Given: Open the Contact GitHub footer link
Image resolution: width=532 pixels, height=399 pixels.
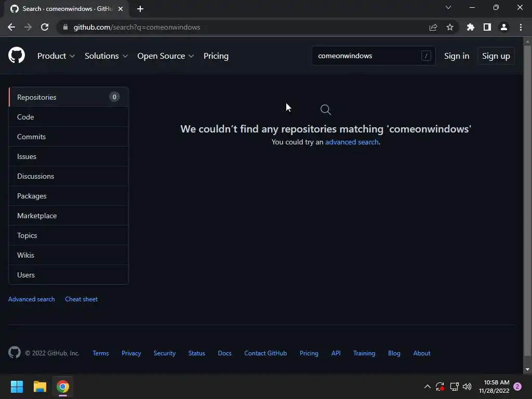Looking at the screenshot, I should click(265, 353).
